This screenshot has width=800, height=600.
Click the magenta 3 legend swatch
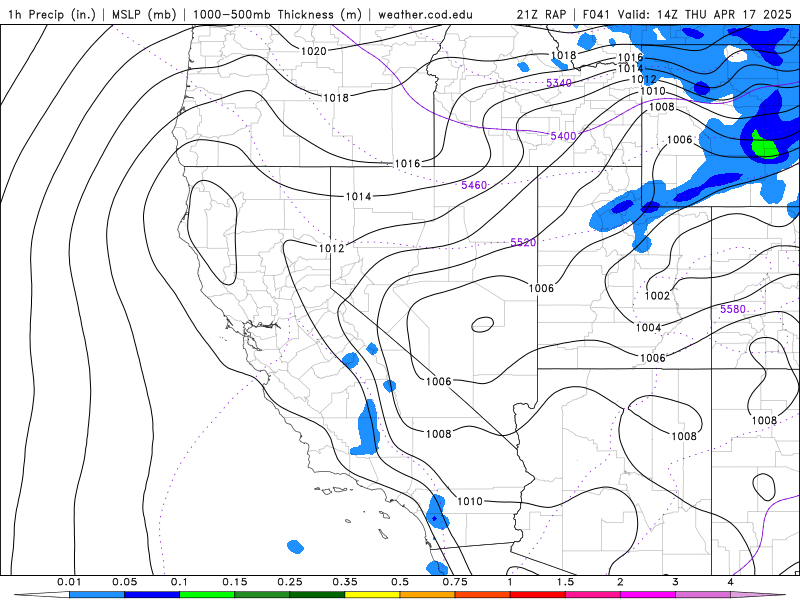tap(648, 595)
